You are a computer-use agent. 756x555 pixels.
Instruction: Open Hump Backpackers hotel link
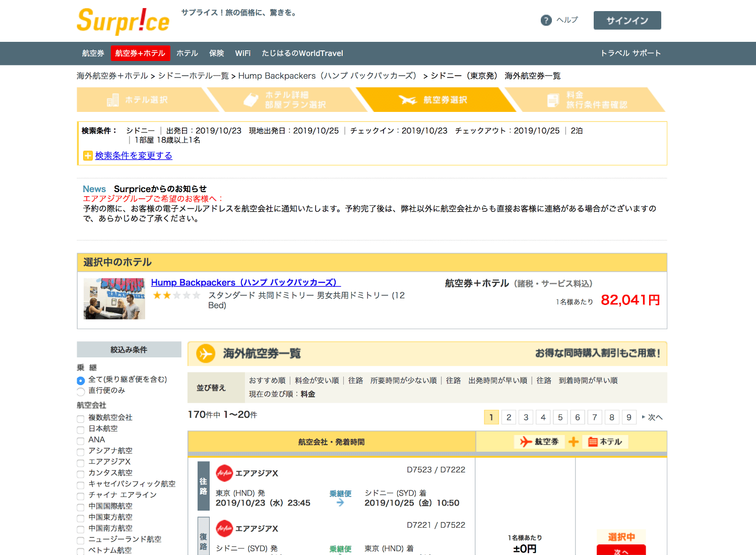tap(246, 283)
